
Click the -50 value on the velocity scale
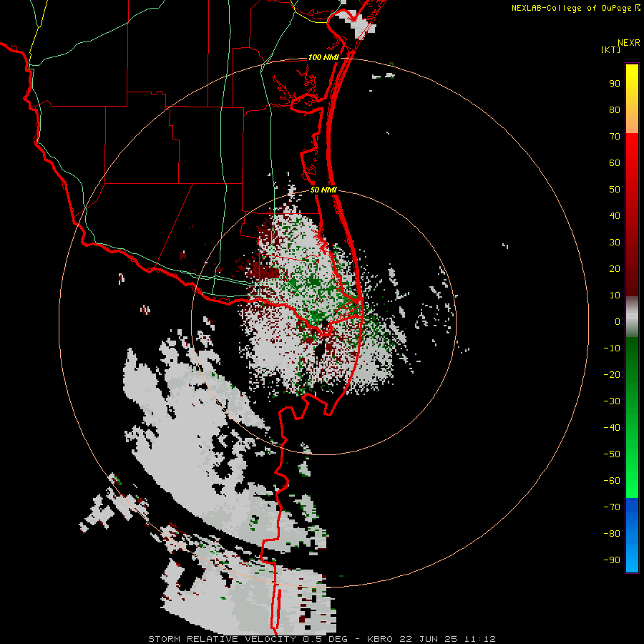[612, 454]
